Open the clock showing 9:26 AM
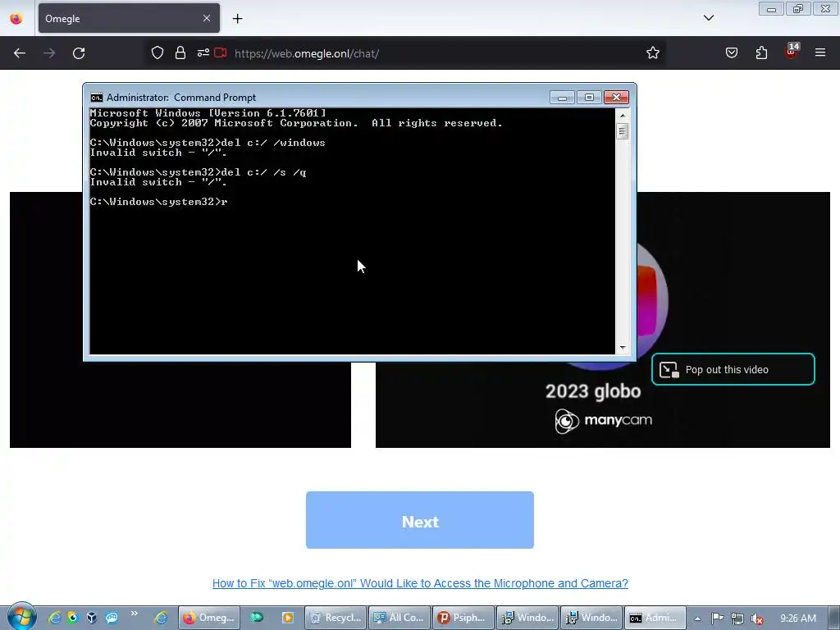840x630 pixels. (x=798, y=619)
